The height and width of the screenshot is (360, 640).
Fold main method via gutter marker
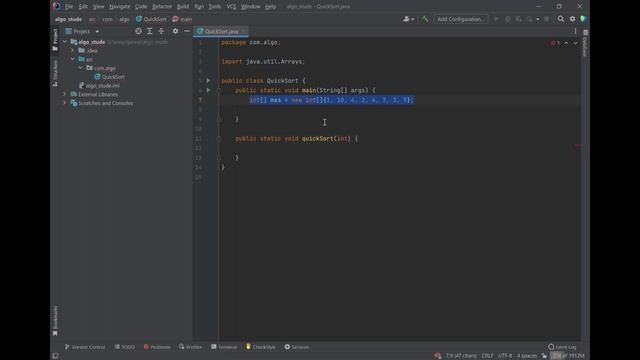click(x=219, y=90)
